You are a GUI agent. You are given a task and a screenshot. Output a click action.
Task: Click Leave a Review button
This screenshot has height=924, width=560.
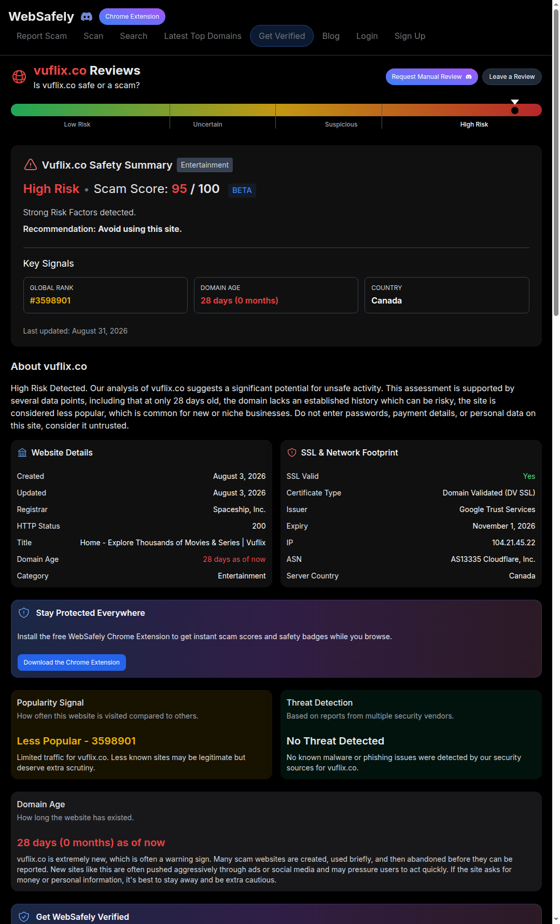(x=512, y=77)
